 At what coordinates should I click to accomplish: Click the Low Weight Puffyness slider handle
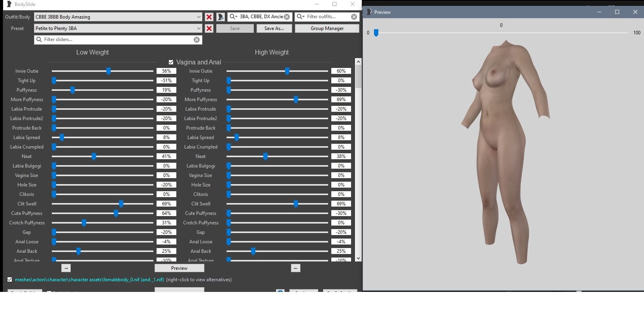coord(72,90)
